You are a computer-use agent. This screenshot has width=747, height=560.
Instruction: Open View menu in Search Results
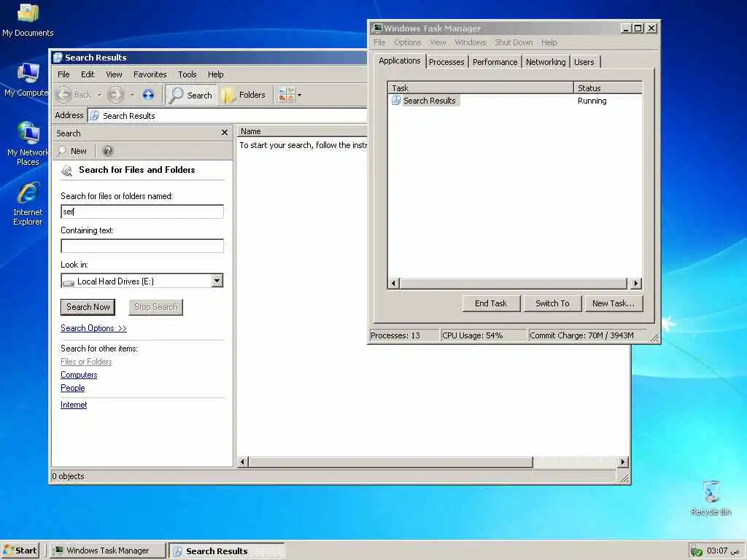click(114, 75)
